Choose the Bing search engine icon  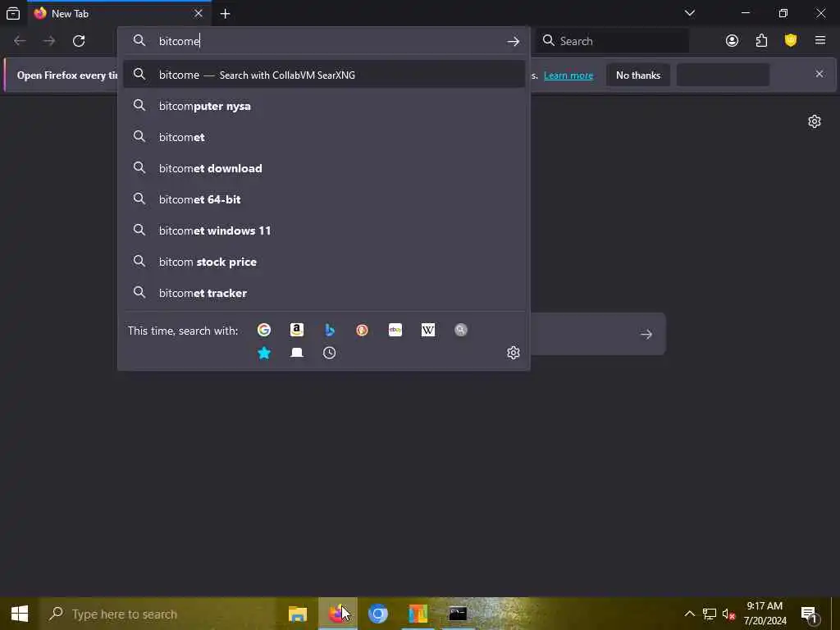pyautogui.click(x=330, y=330)
